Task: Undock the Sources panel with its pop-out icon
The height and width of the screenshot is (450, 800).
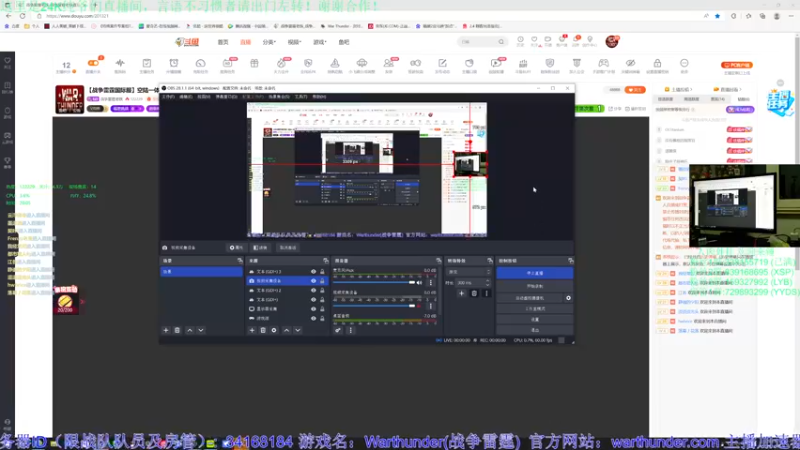Action: (326, 261)
